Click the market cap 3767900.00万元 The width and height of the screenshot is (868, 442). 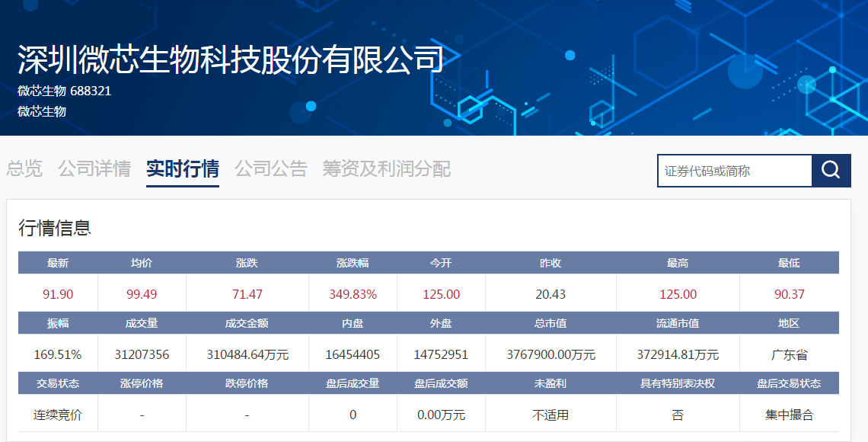click(x=550, y=354)
